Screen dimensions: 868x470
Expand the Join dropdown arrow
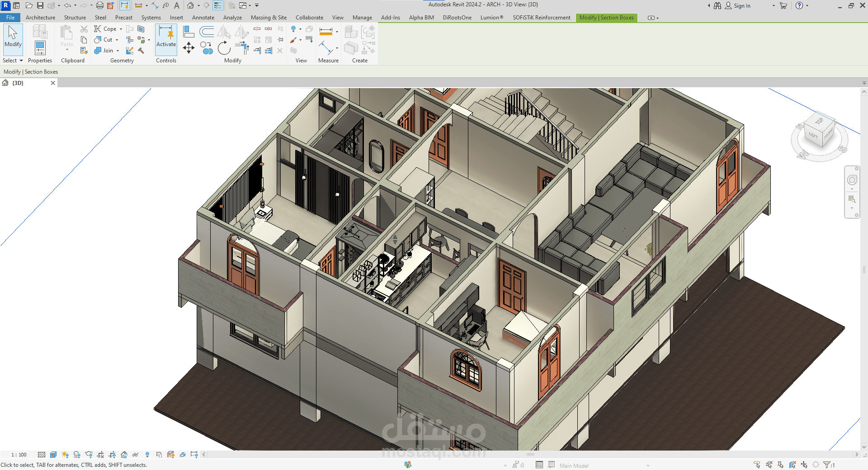click(x=118, y=51)
